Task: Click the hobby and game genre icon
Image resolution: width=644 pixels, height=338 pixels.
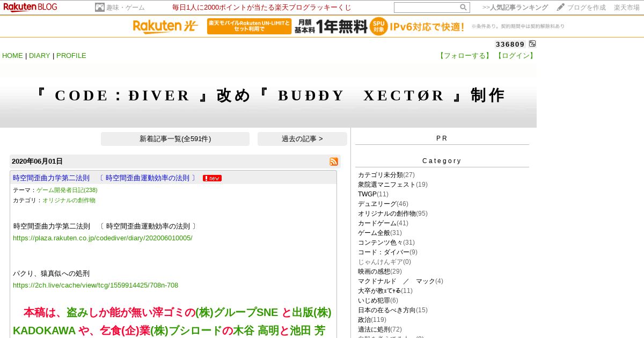Action: click(100, 8)
